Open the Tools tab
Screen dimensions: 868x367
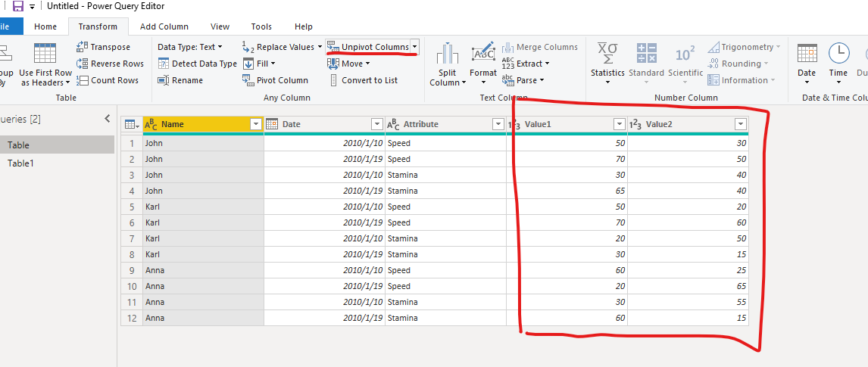click(261, 26)
